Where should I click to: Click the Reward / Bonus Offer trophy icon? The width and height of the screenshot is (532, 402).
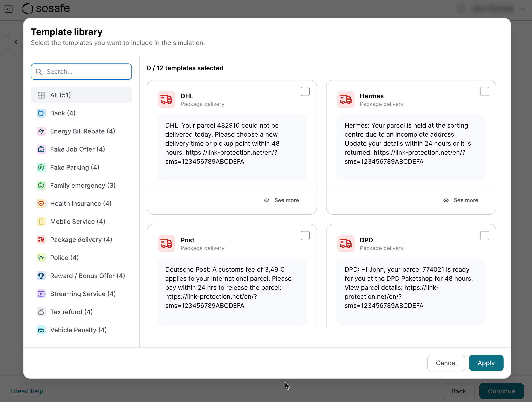tap(41, 276)
